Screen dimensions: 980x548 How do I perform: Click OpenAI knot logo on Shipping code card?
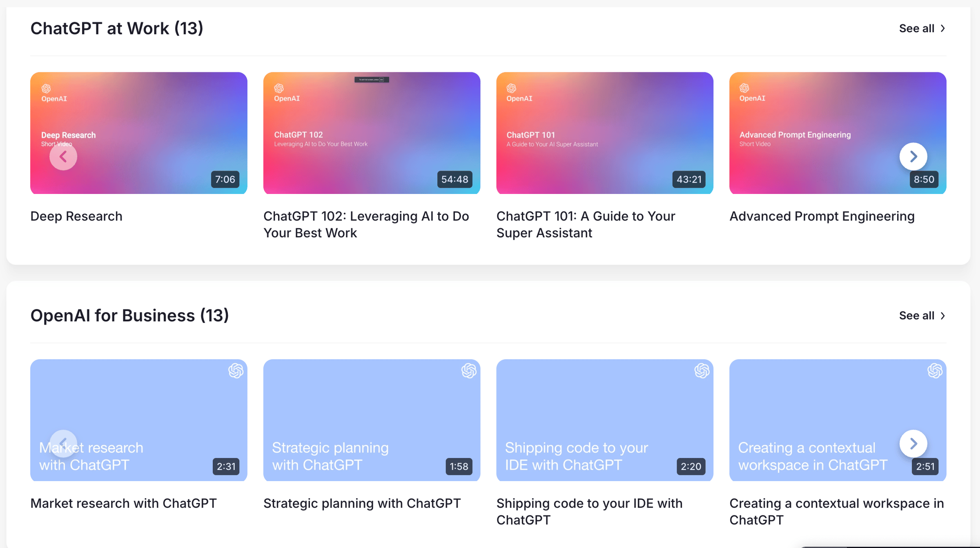(x=702, y=371)
